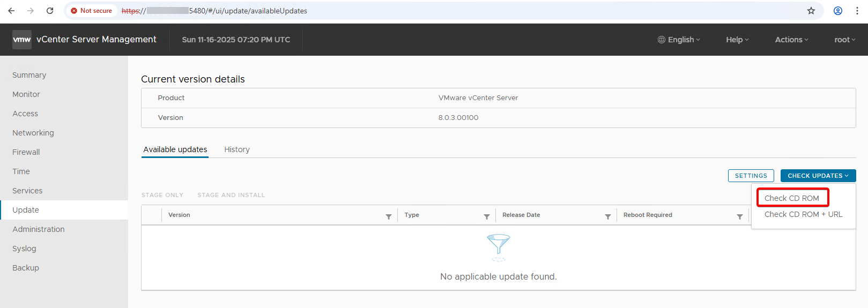Viewport: 868px width, 308px height.
Task: Open the Release Date column filter
Action: click(608, 216)
